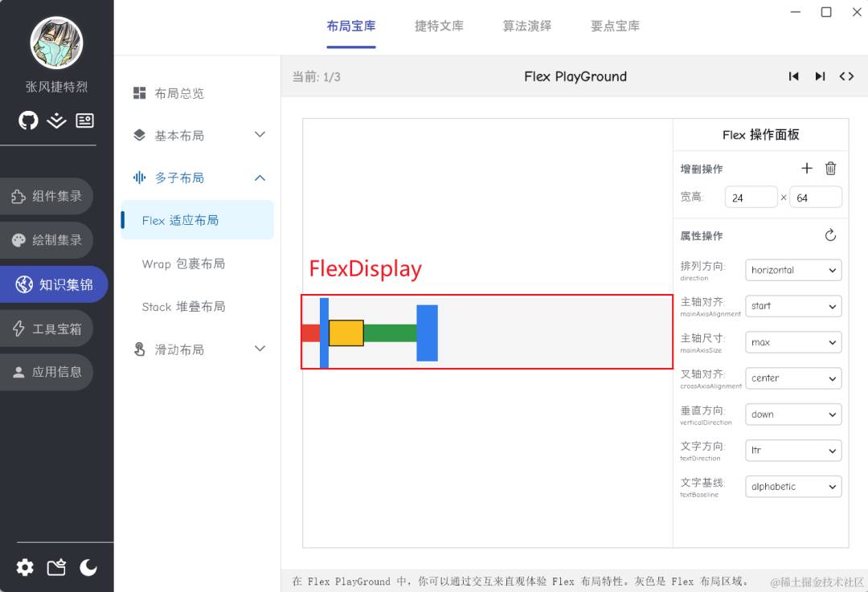Select Wrap 包裹布局 in sidebar

183,263
